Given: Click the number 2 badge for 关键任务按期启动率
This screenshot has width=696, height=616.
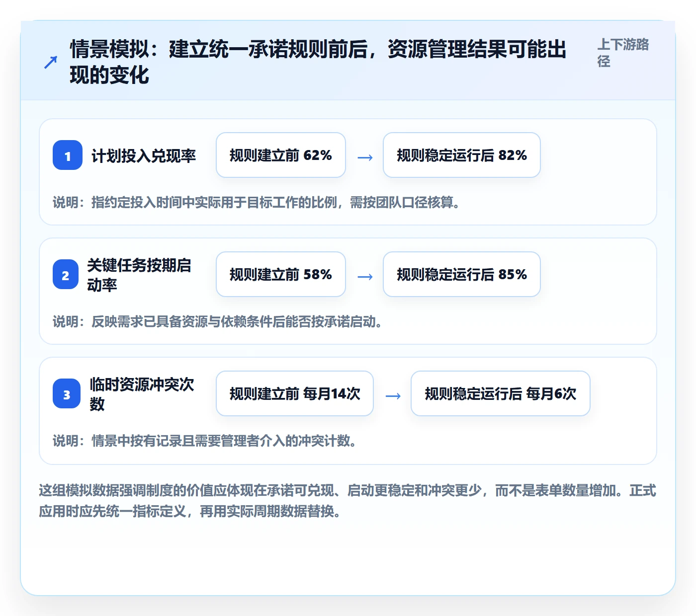Looking at the screenshot, I should pos(66,274).
